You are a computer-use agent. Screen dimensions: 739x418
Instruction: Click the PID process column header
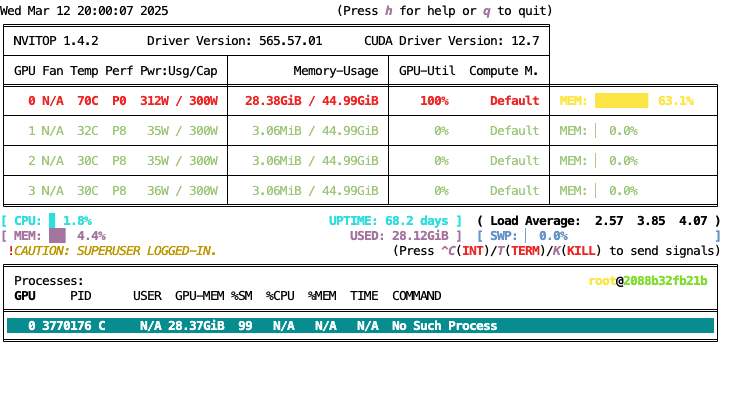[81, 296]
